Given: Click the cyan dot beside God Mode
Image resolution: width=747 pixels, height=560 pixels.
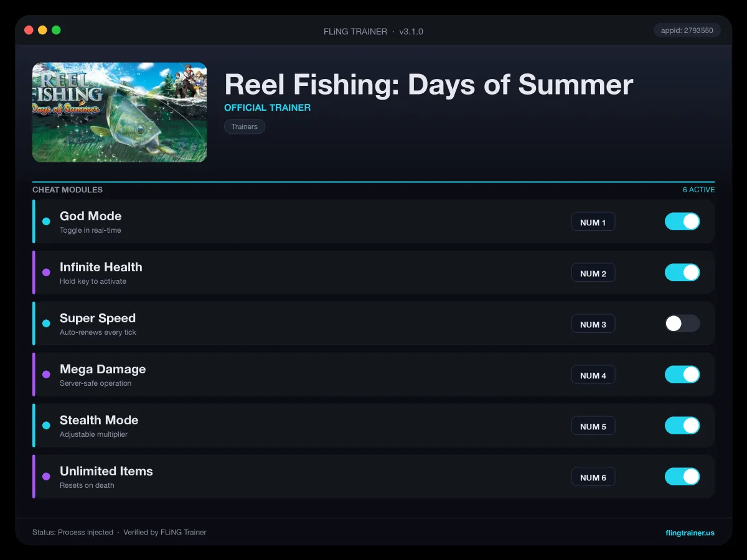Looking at the screenshot, I should [46, 222].
